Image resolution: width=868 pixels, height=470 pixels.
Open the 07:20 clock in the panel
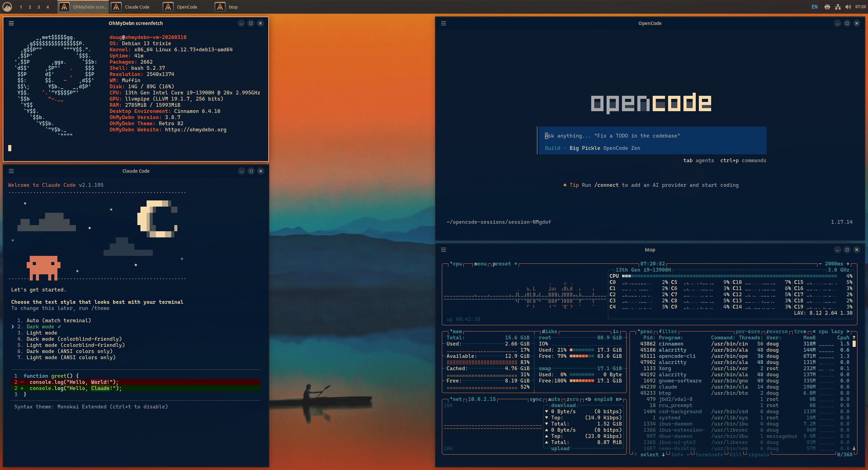[860, 7]
